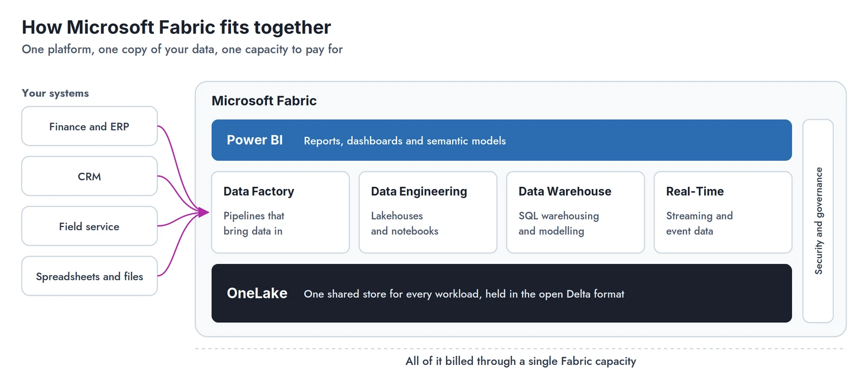Click the 'Power BI' label
Image resolution: width=868 pixels, height=391 pixels.
(x=255, y=140)
